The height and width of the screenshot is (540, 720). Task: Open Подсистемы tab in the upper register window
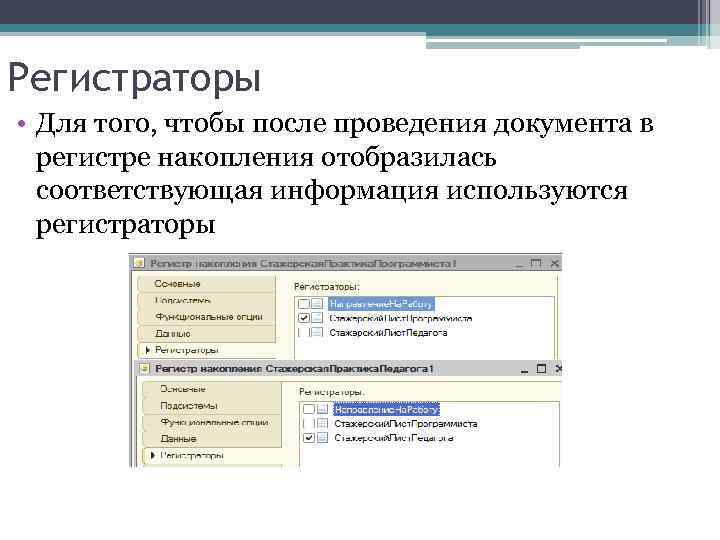pyautogui.click(x=207, y=300)
